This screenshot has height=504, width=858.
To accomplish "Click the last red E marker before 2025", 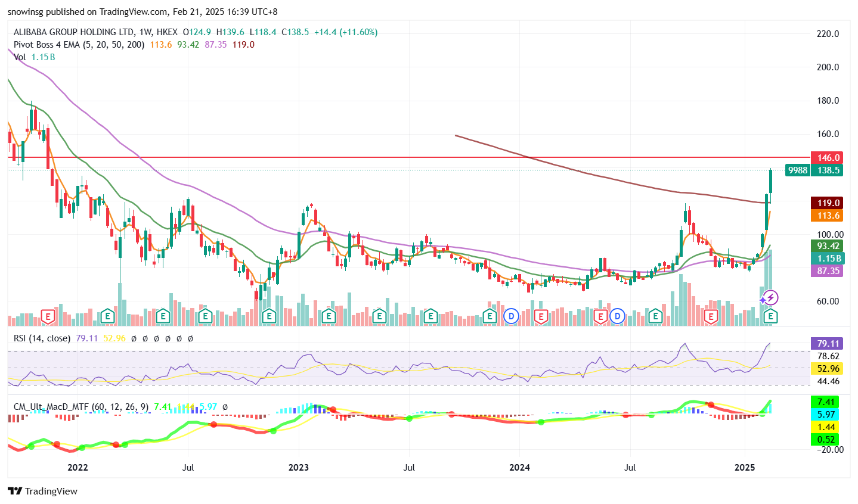I will point(710,316).
